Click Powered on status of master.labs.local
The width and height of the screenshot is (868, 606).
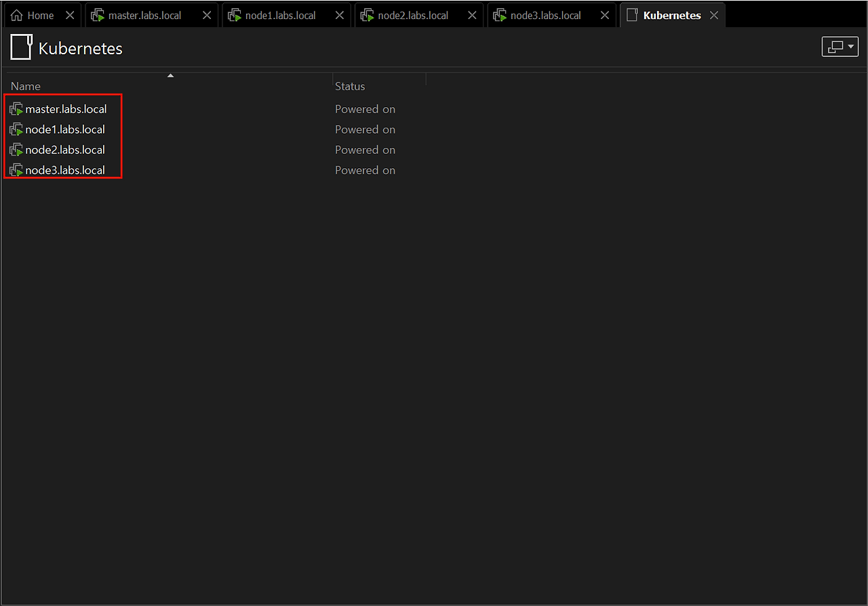pyautogui.click(x=365, y=109)
